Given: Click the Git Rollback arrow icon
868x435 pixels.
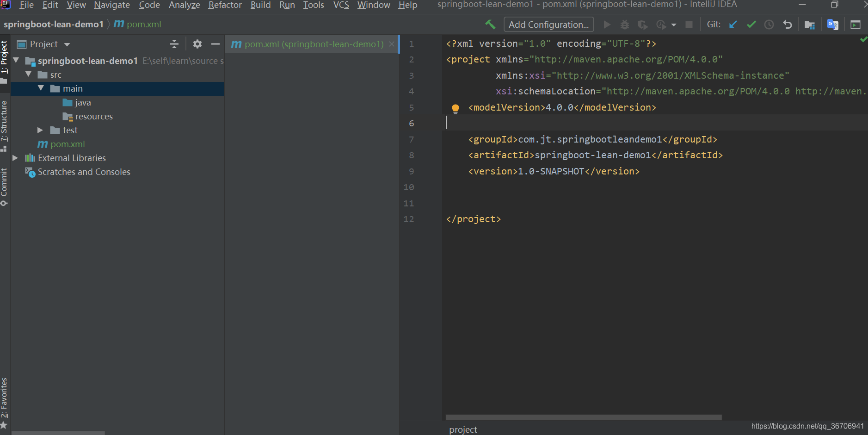Looking at the screenshot, I should pyautogui.click(x=788, y=25).
